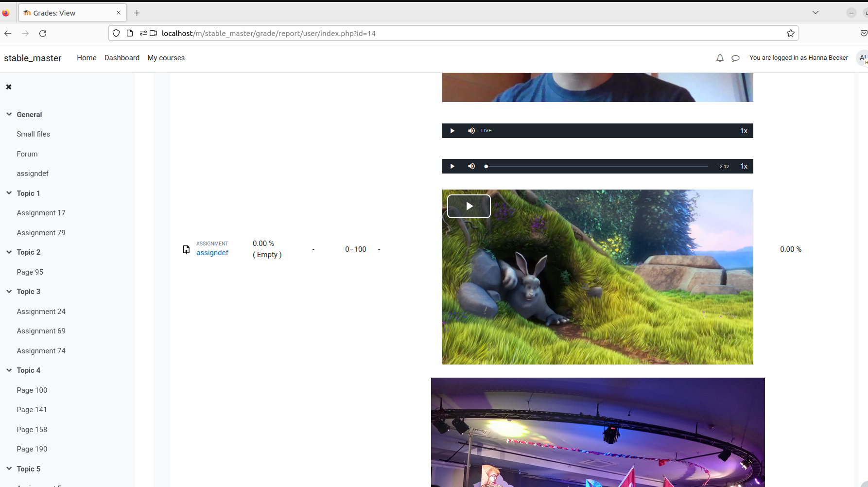
Task: Click the page info document icon
Action: (129, 33)
